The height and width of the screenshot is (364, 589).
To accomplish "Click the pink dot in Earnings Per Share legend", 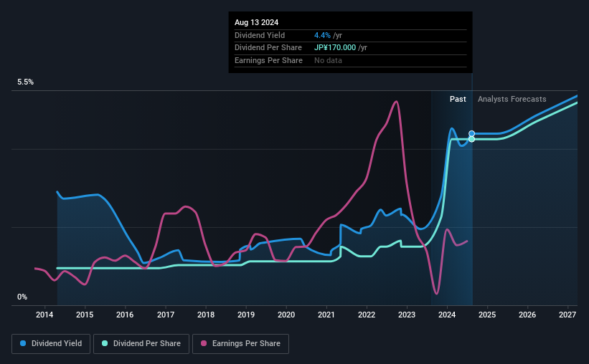I will pyautogui.click(x=204, y=343).
